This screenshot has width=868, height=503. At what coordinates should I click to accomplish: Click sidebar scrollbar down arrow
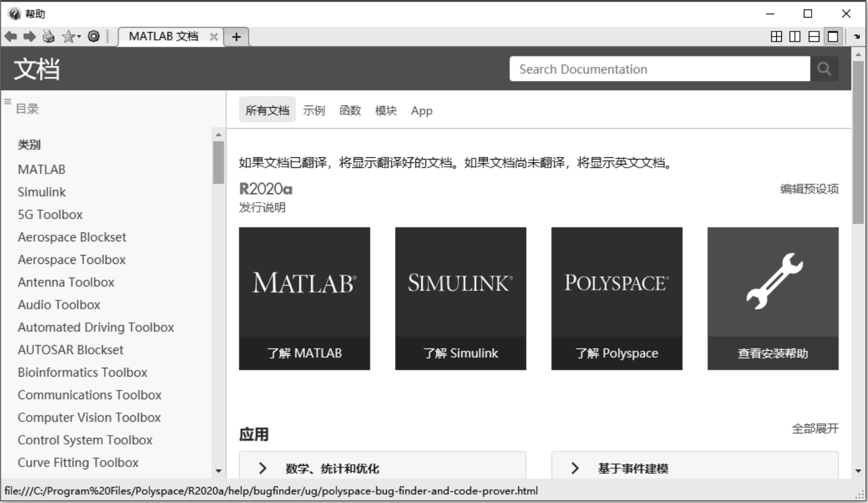(218, 471)
